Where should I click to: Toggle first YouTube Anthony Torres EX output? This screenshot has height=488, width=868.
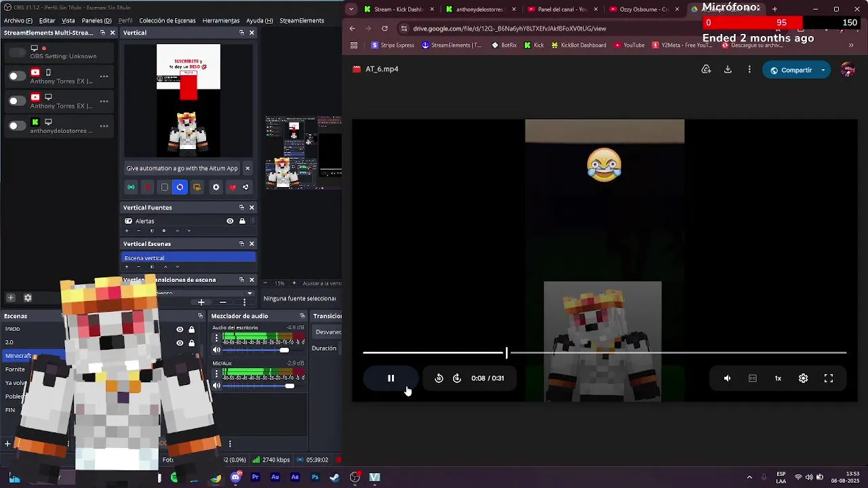(17, 77)
